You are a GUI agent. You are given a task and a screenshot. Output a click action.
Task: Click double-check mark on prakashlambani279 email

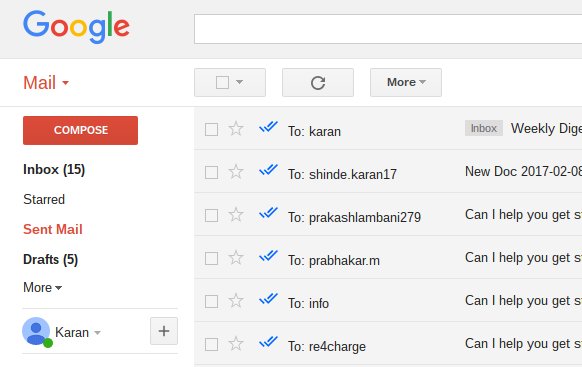click(268, 213)
